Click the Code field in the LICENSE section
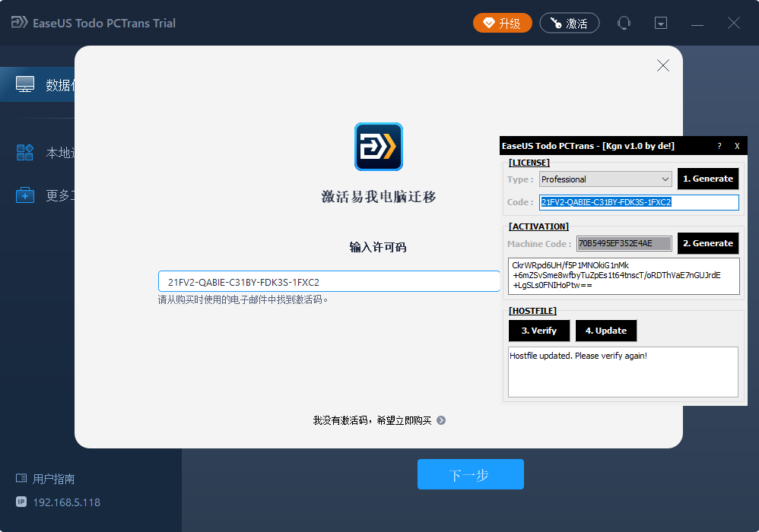The height and width of the screenshot is (532, 759). tap(639, 202)
